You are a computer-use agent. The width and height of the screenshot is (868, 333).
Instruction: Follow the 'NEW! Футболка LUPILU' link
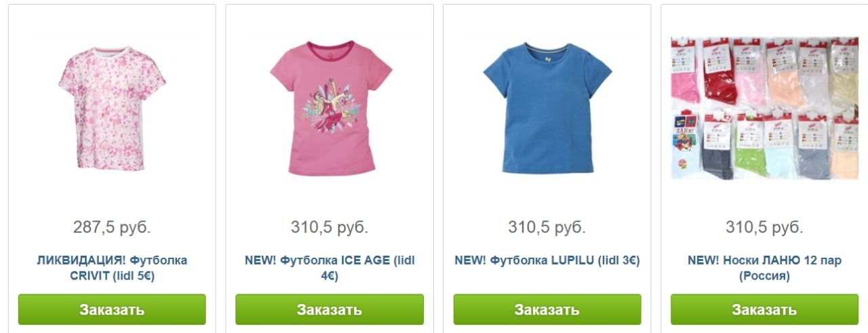(547, 260)
